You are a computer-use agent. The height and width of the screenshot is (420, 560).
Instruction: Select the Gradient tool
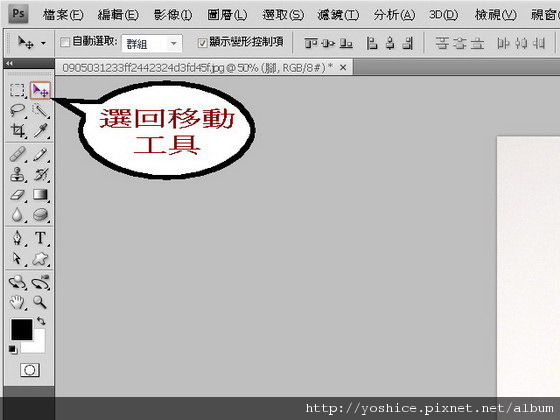[40, 195]
